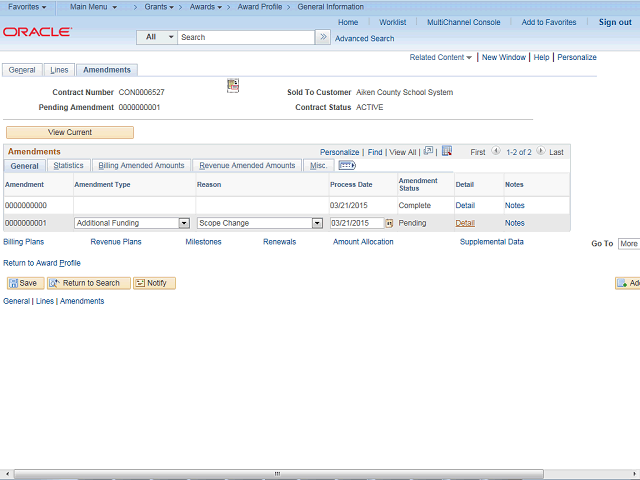Viewport: 640px width, 480px height.
Task: Click Return to Award Profile link
Action: click(42, 263)
